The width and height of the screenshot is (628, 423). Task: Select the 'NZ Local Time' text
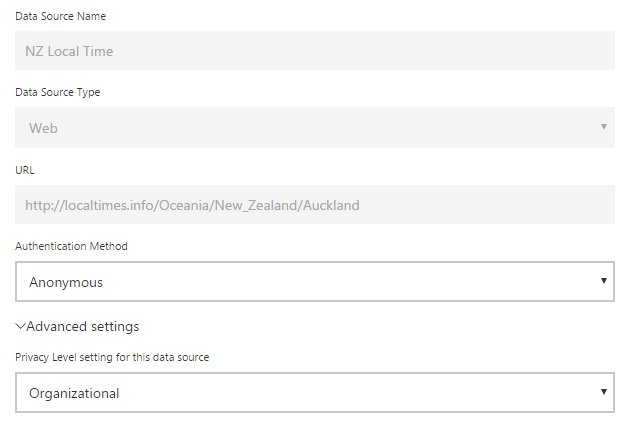pyautogui.click(x=69, y=51)
